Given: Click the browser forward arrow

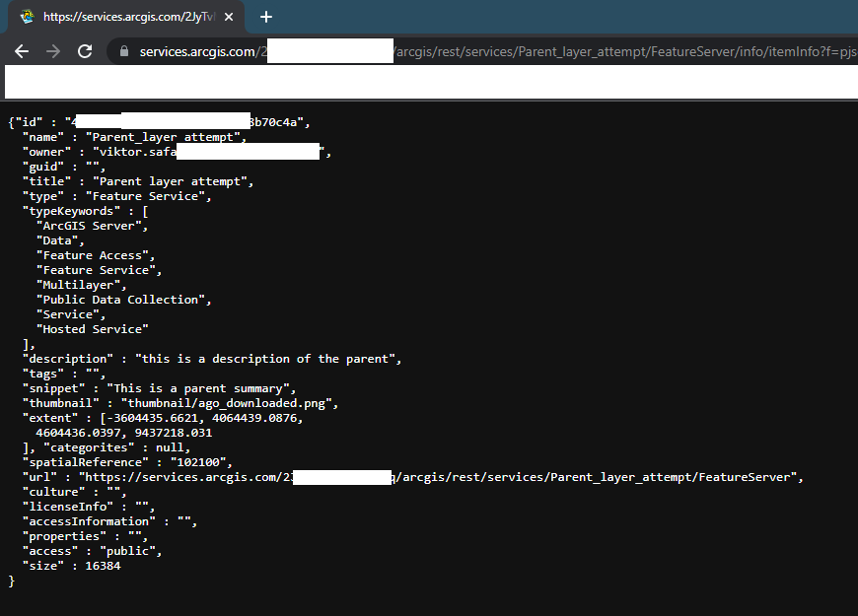Looking at the screenshot, I should tap(53, 51).
